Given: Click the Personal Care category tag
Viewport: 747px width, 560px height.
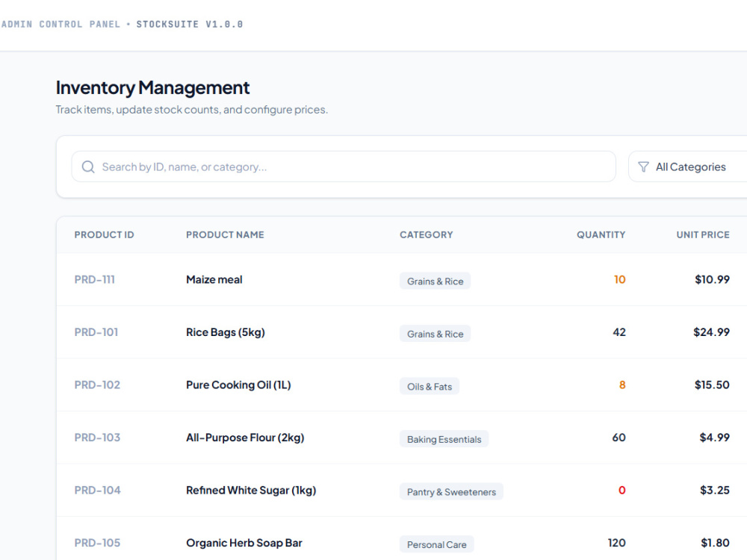Looking at the screenshot, I should coord(436,545).
